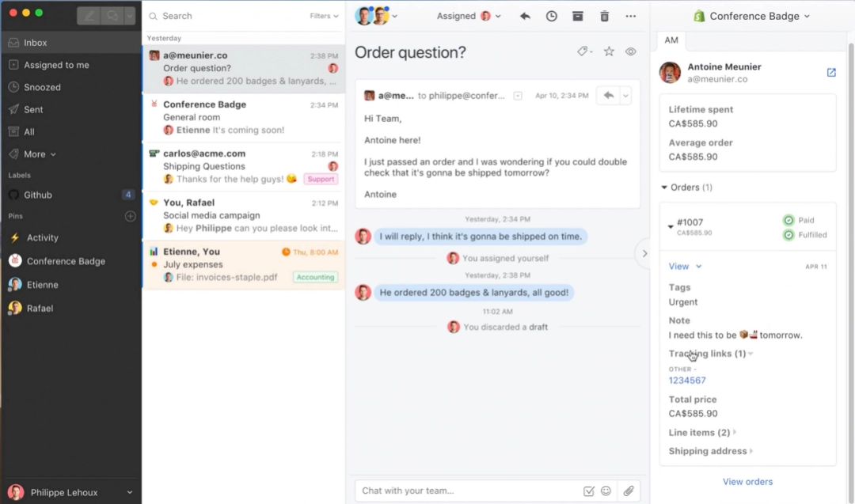Select the AM tab in right panel
The image size is (855, 504).
(671, 40)
